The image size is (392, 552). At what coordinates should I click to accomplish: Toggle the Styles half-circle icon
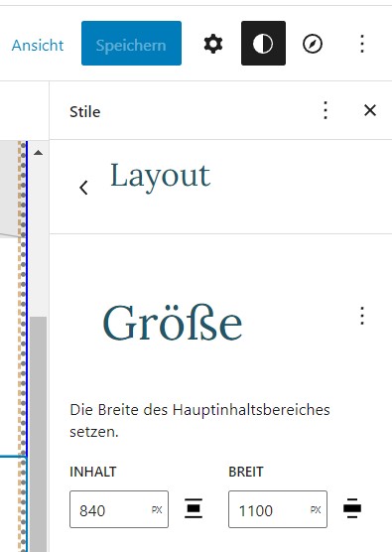point(263,44)
